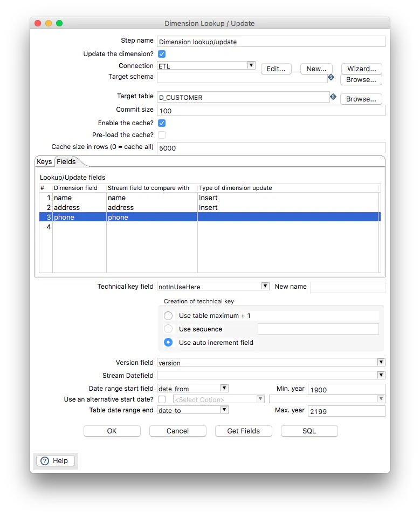Screen dimensions: 420x516
Task: Expand the Version field dropdown
Action: pyautogui.click(x=381, y=362)
